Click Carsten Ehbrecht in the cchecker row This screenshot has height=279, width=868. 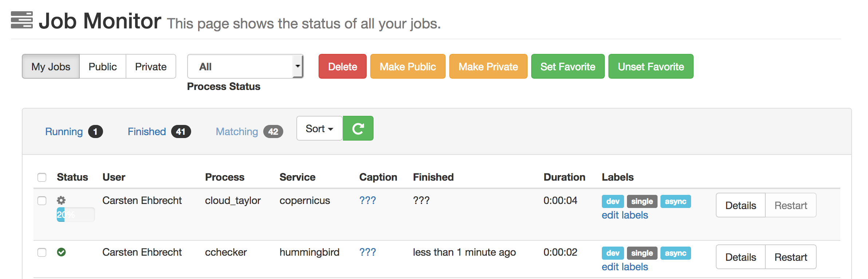tap(142, 252)
